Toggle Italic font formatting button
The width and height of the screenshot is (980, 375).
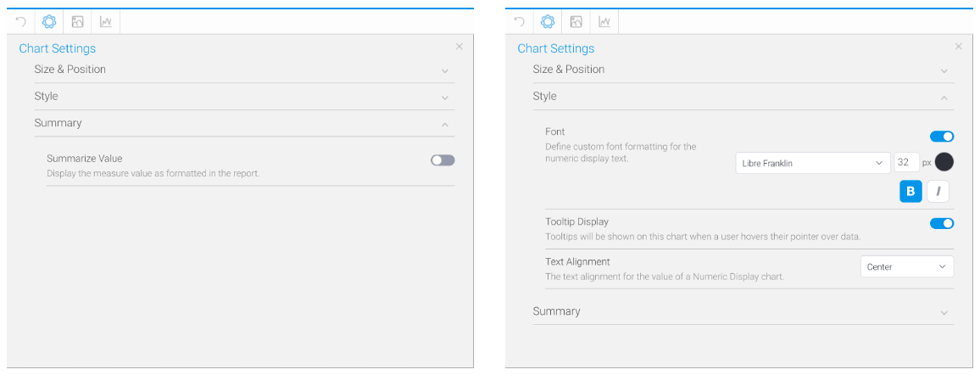pyautogui.click(x=938, y=191)
